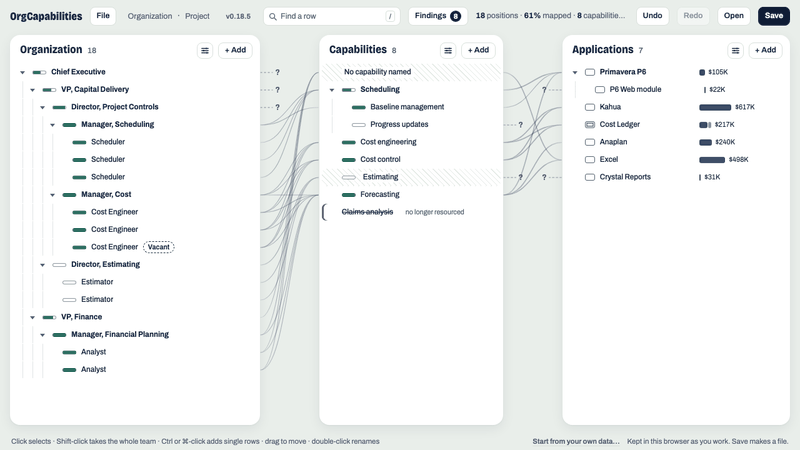Click the Estimating capability empty pill
Screen dimensions: 800x450
point(348,178)
